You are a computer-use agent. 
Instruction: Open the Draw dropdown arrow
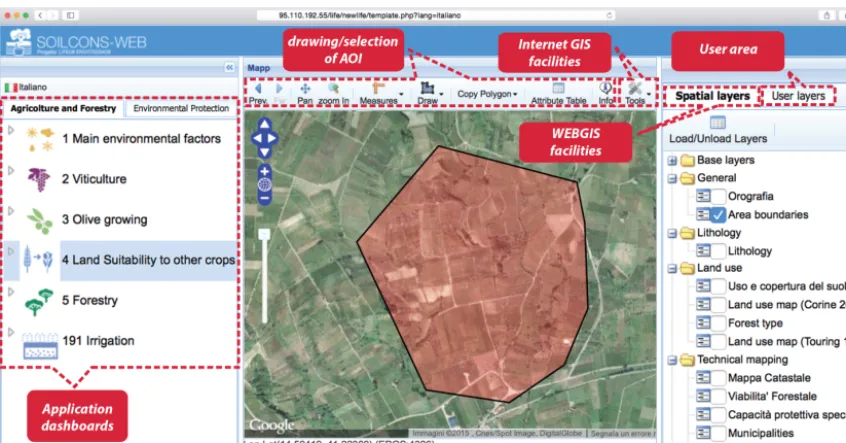(441, 94)
